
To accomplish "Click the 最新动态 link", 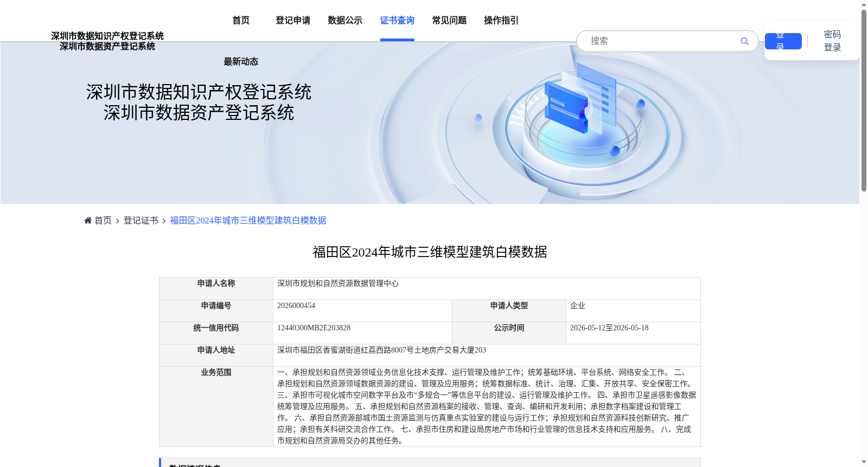I will [x=241, y=62].
